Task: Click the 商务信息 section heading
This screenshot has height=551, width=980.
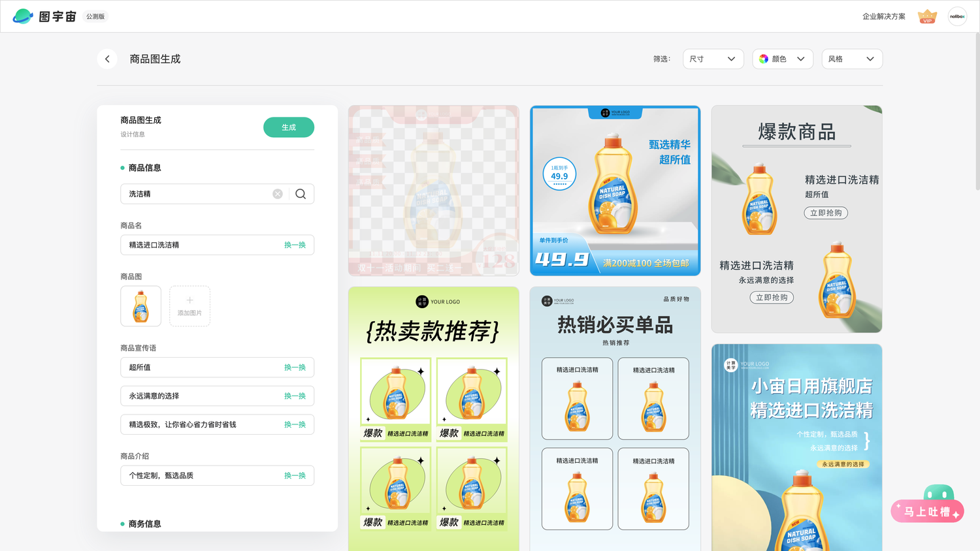Action: [x=144, y=524]
